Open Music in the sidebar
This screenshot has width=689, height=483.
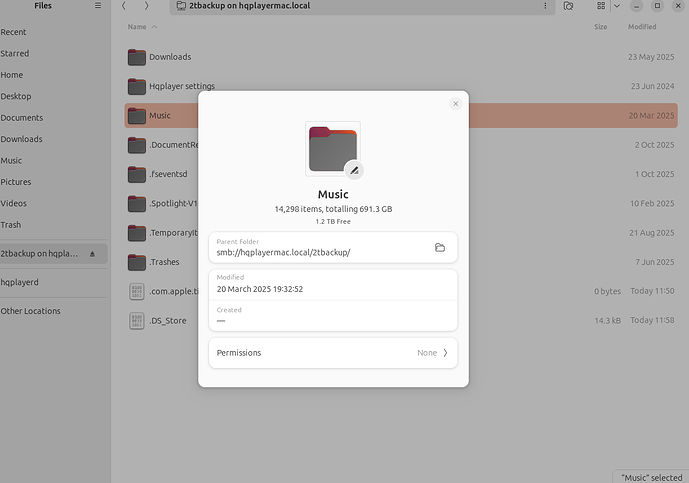click(11, 161)
